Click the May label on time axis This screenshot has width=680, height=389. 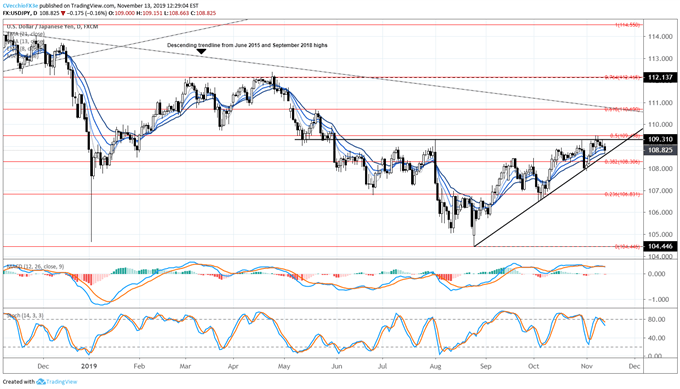coord(284,366)
